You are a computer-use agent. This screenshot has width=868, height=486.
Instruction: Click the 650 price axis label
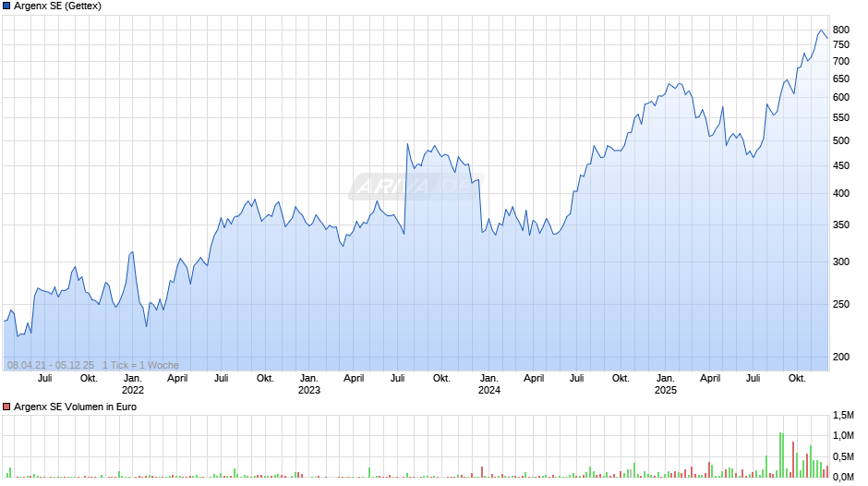841,79
